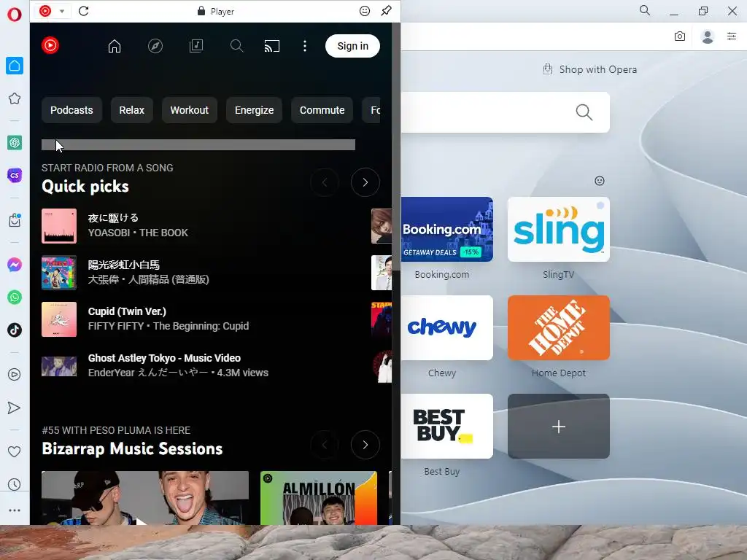Click the Sign in button

(x=352, y=46)
